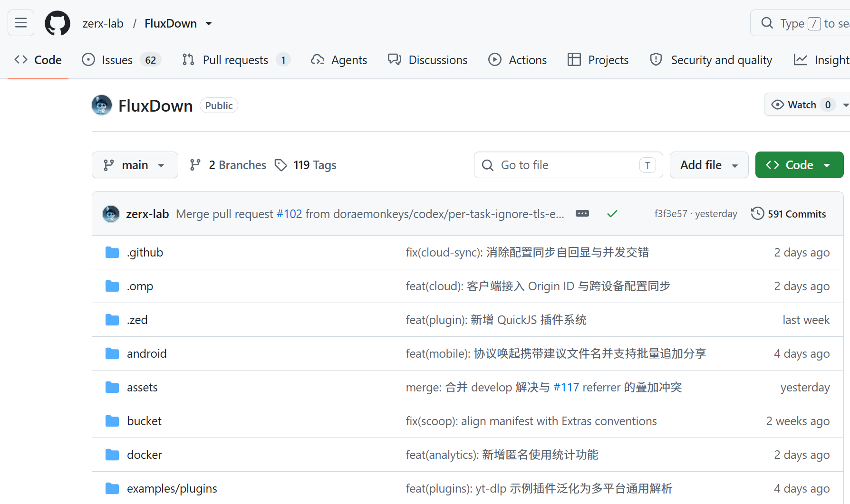Viewport: 850px width, 504px height.
Task: Open the Watch notification options arrow
Action: point(846,105)
